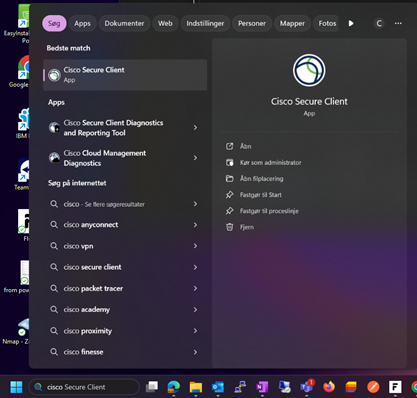Open File Explorer from taskbar
The height and width of the screenshot is (398, 417).
(x=196, y=387)
